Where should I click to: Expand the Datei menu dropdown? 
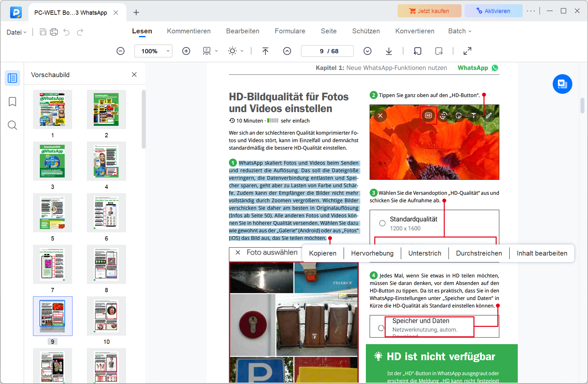16,32
